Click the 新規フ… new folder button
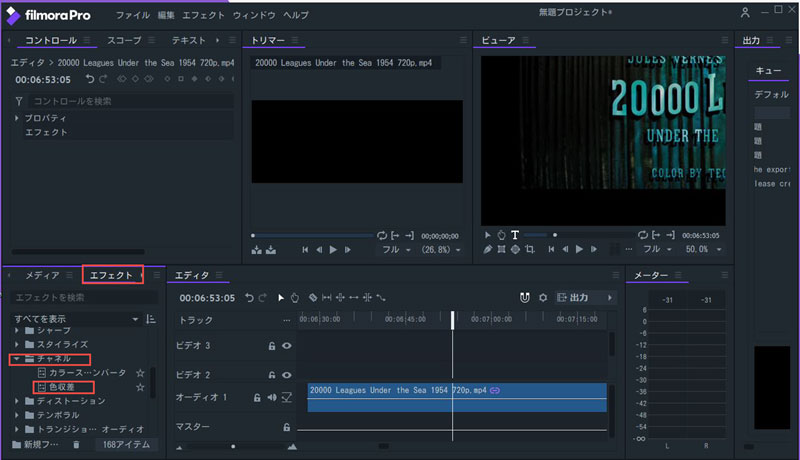 (35, 445)
